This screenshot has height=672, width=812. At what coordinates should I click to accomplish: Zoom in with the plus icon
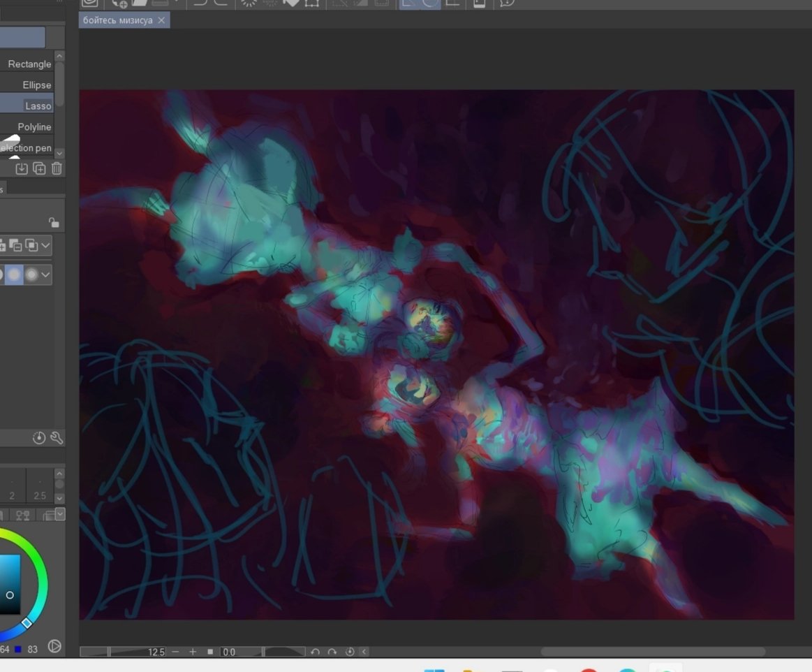(193, 652)
